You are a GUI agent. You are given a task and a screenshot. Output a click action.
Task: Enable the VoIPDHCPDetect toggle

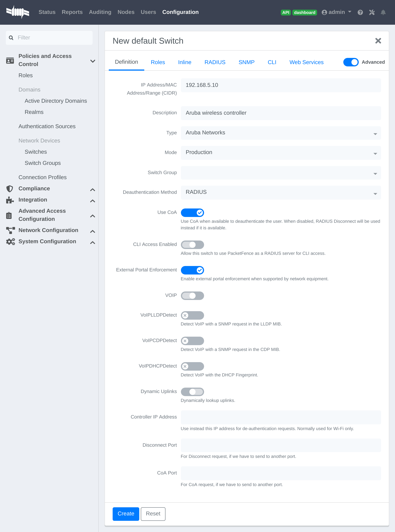[x=192, y=366]
